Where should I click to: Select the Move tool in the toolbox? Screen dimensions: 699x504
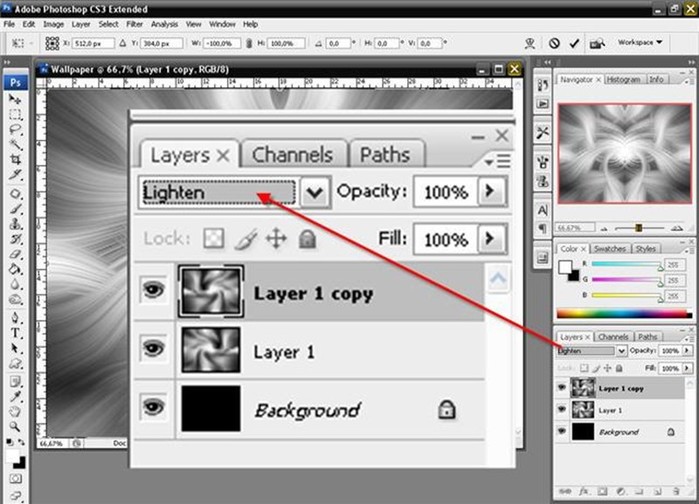(x=15, y=99)
